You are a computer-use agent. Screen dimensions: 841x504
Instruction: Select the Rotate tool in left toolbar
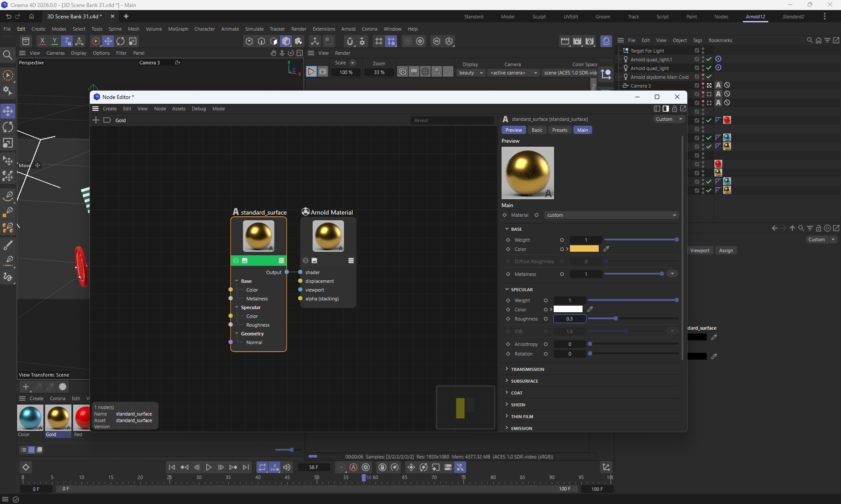coord(8,127)
